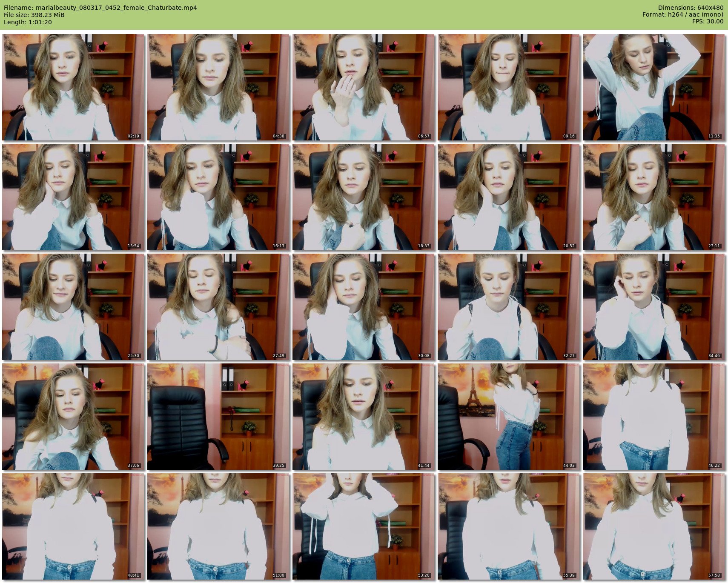Pick the frame timestamped 51:00
728x583 pixels.
point(218,526)
